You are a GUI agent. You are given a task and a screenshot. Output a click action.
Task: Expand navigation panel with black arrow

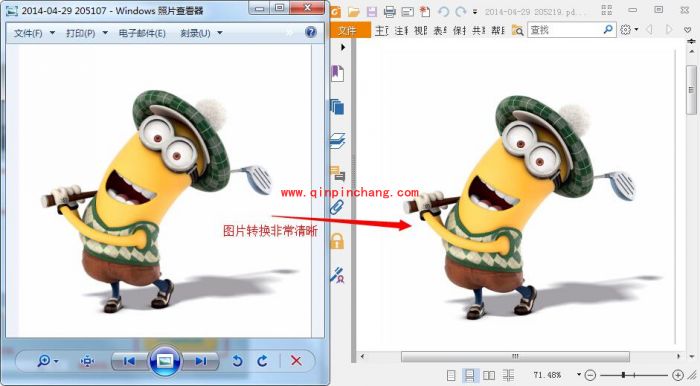(342, 47)
